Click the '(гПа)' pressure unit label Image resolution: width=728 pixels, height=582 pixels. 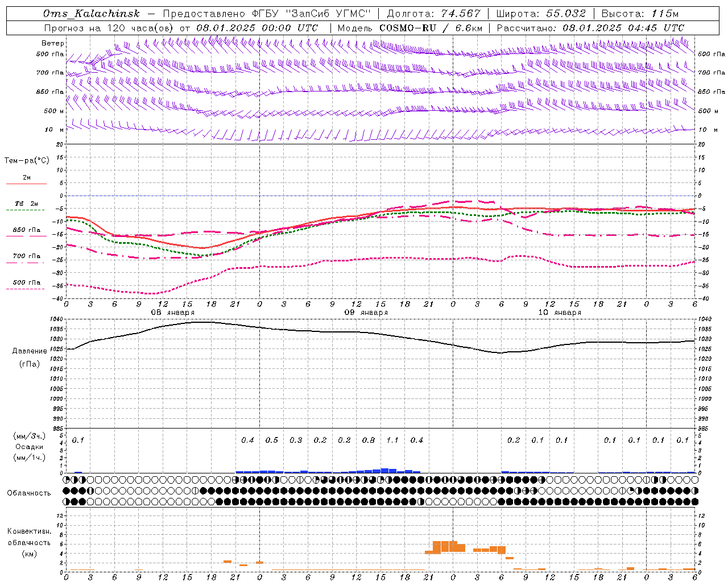coord(29,364)
